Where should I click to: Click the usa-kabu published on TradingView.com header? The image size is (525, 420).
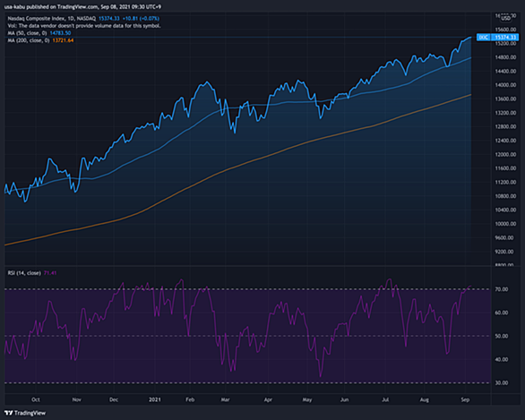click(x=82, y=6)
